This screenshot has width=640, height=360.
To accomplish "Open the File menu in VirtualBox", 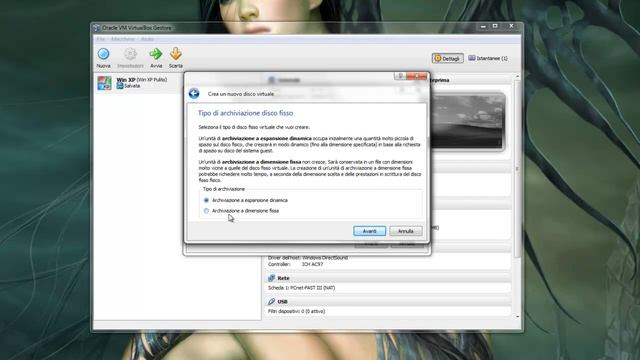I will point(100,39).
